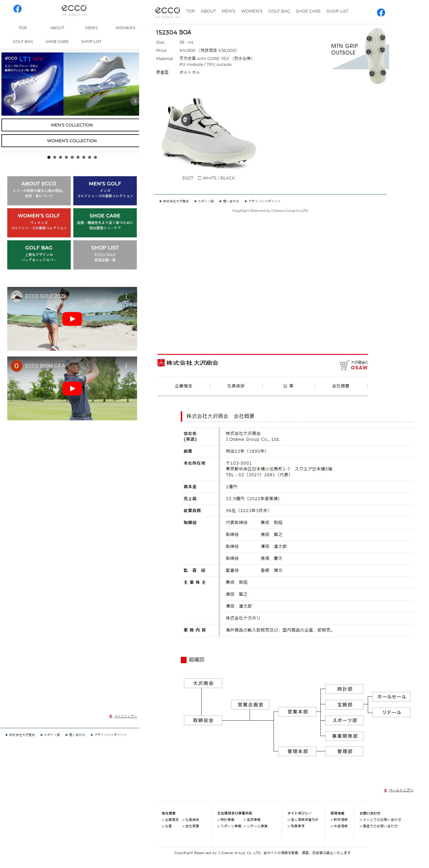Play the ECCO BIOM C4 YouTube video
Image resolution: width=429 pixels, height=868 pixels.
pyautogui.click(x=72, y=388)
